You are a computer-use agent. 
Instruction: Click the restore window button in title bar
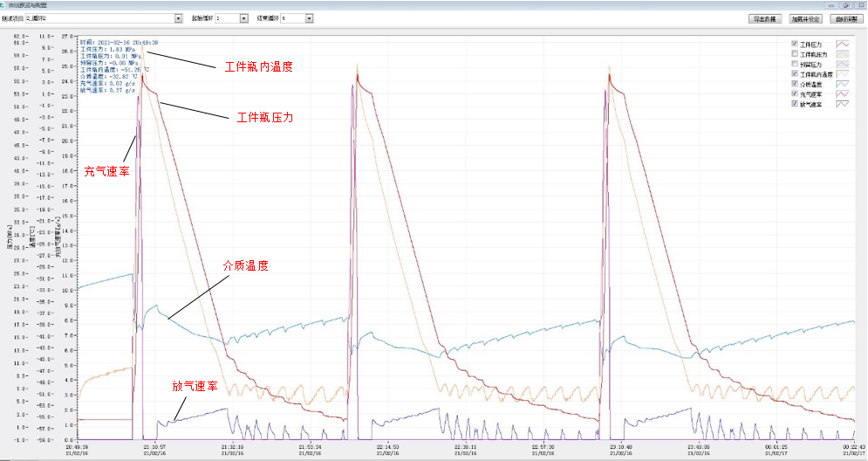[x=846, y=5]
